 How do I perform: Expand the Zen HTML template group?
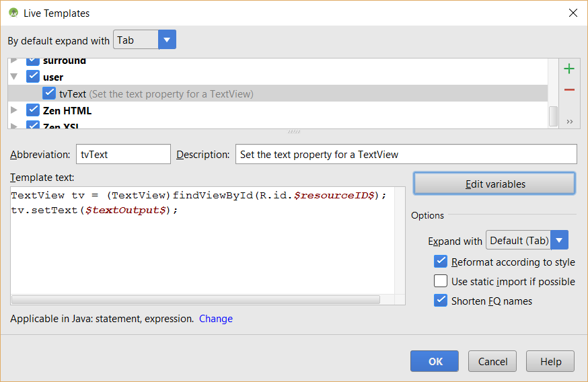[x=14, y=110]
